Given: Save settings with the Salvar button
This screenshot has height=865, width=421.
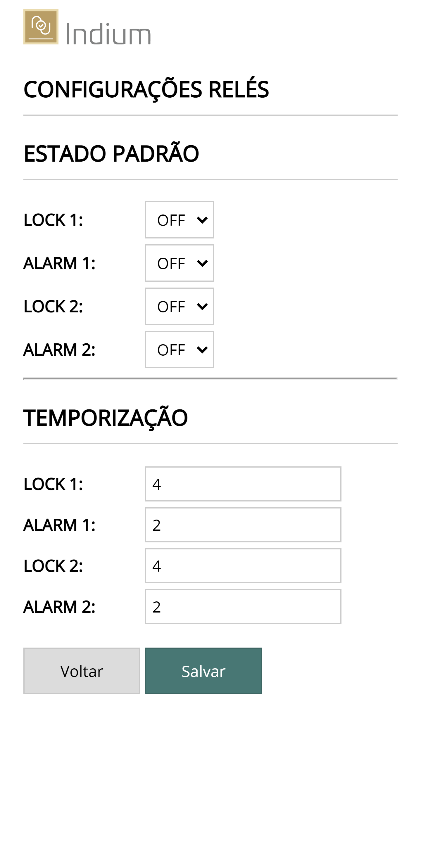Looking at the screenshot, I should 204,671.
